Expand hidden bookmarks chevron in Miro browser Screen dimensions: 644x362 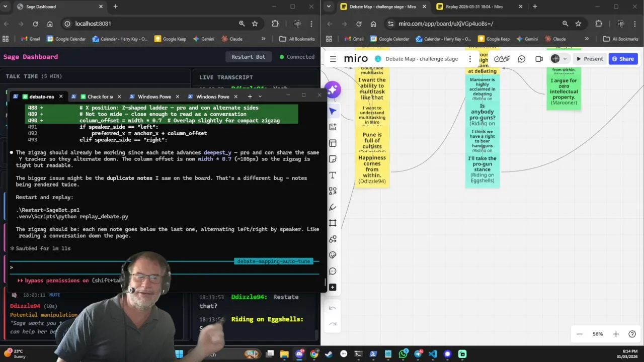(x=587, y=39)
